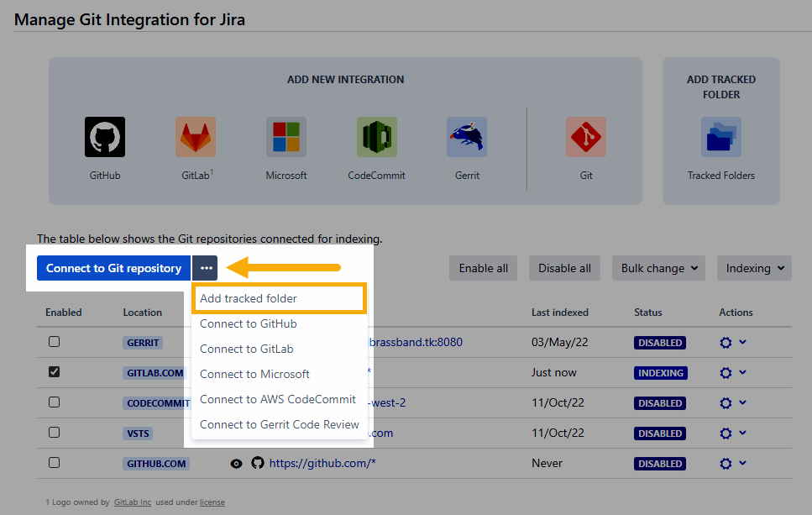The image size is (812, 515).
Task: Choose Connect to AWS CodeCommit menu item
Action: pyautogui.click(x=278, y=399)
